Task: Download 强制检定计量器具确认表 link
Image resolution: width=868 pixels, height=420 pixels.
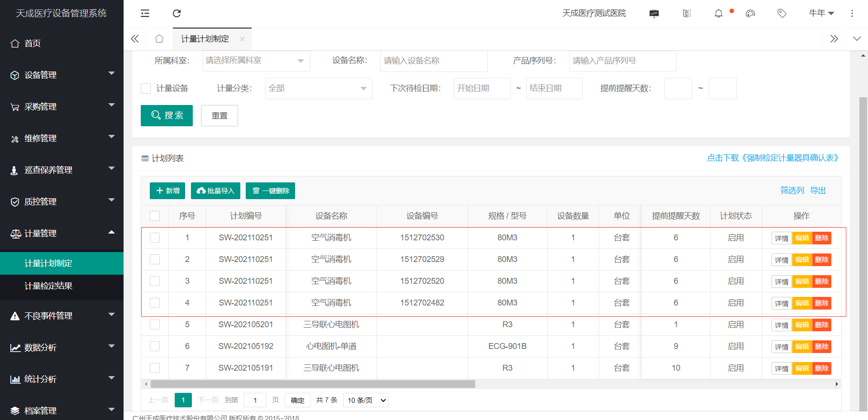Action: click(x=773, y=158)
